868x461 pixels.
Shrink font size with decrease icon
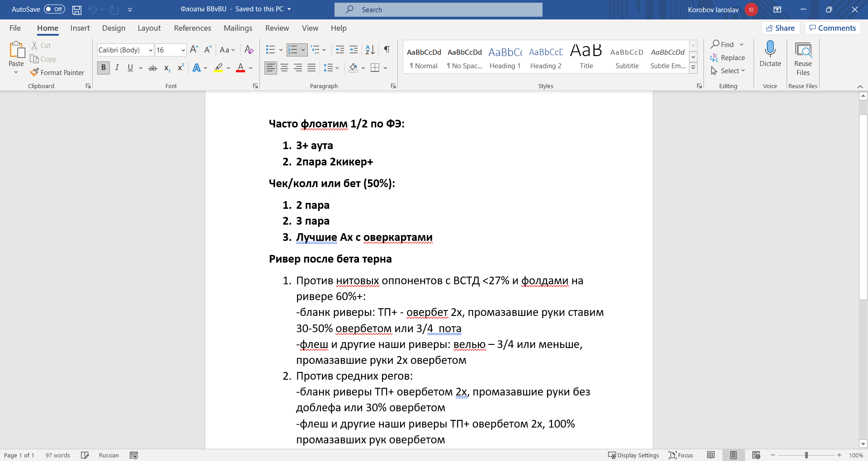click(x=208, y=50)
